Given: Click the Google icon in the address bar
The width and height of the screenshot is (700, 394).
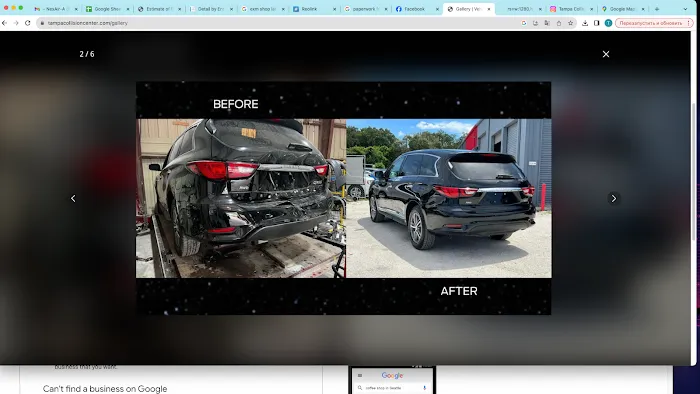Looking at the screenshot, I should (x=524, y=23).
